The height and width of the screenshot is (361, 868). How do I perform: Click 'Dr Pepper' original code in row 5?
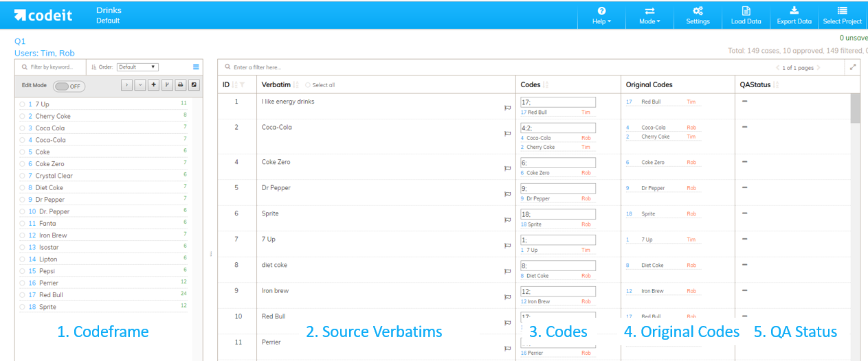(x=653, y=188)
